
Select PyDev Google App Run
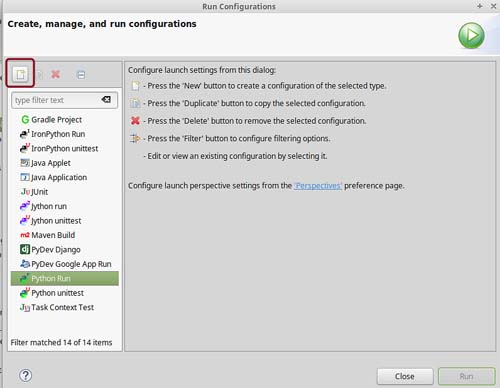[x=64, y=264]
